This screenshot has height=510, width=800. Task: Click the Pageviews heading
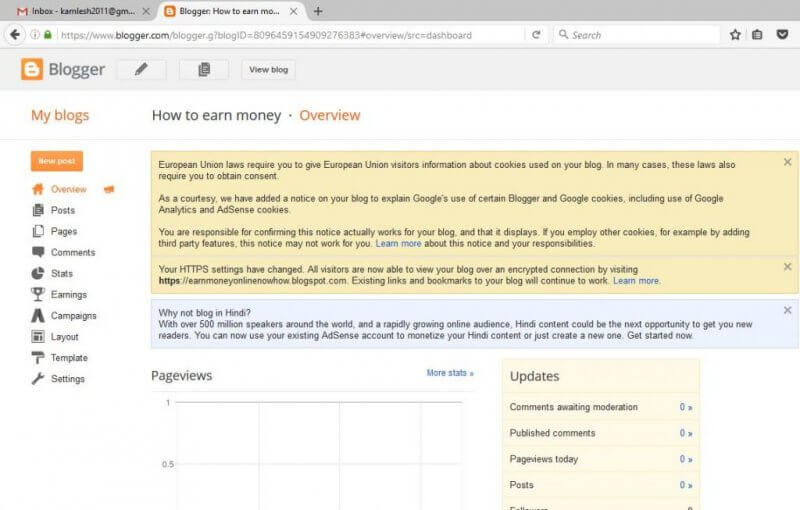tap(182, 376)
